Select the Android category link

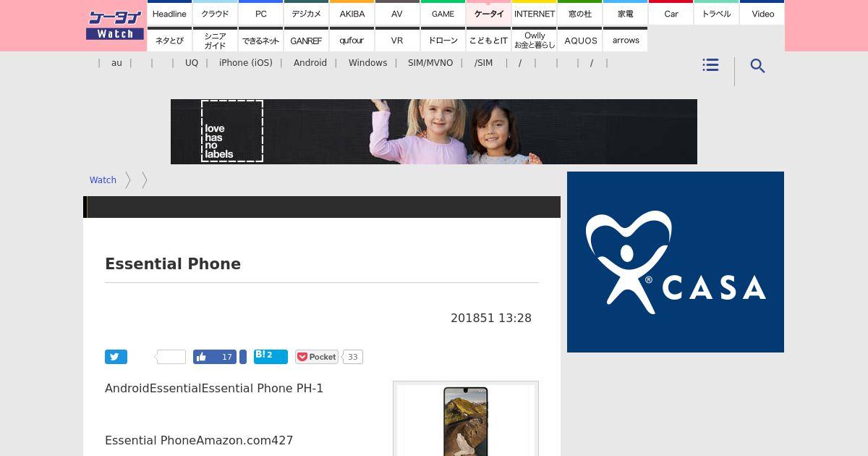[x=310, y=63]
